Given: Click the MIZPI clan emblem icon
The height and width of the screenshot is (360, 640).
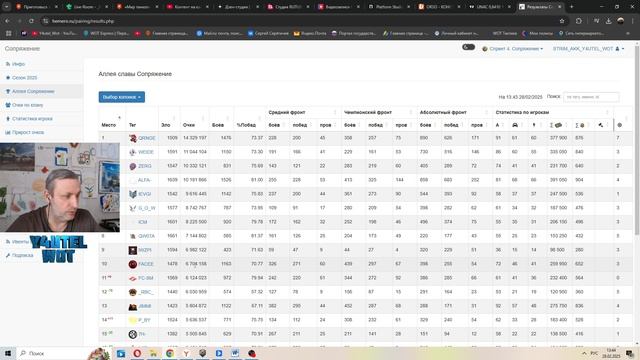Looking at the screenshot, I should (133, 250).
